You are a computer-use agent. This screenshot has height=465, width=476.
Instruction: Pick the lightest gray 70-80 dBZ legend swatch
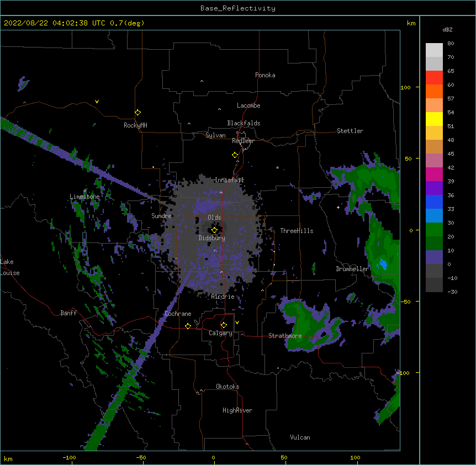coord(434,50)
